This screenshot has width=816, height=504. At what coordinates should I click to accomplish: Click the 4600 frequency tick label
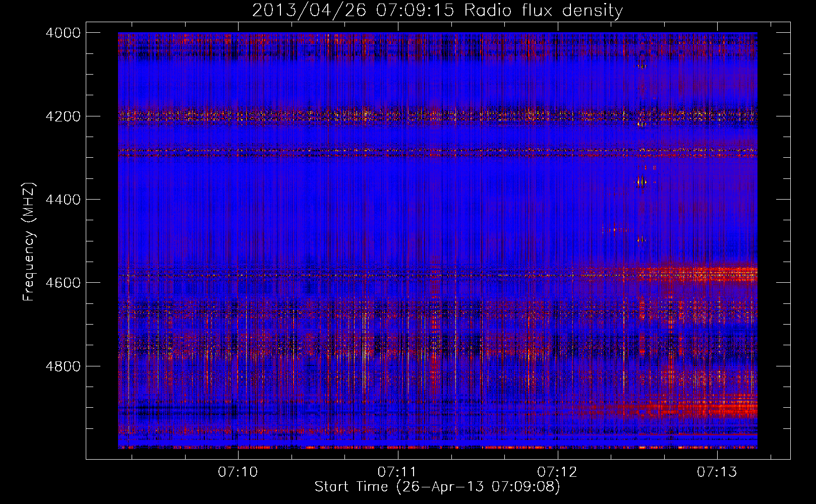[x=63, y=283]
